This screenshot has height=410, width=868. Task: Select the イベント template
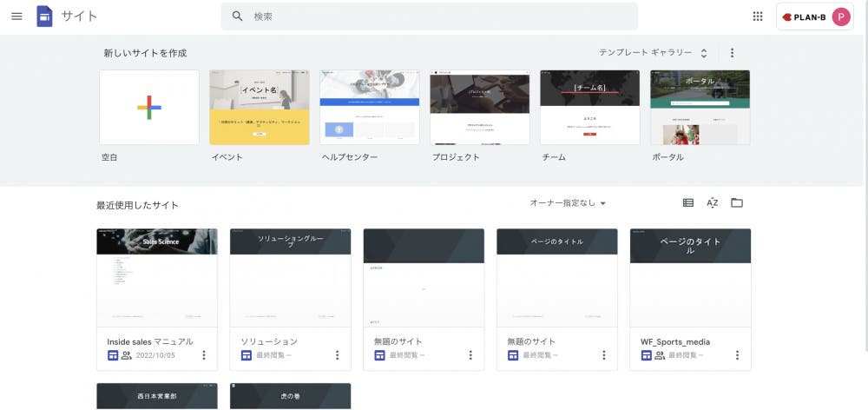tap(260, 107)
